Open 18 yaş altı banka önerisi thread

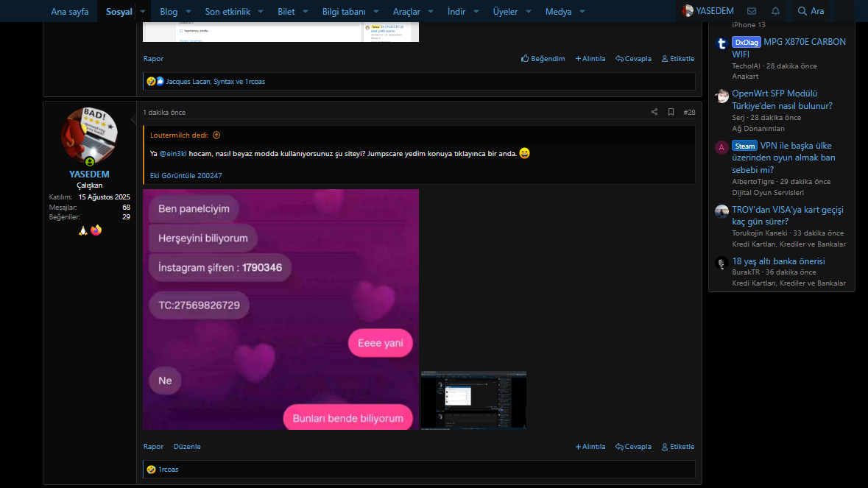(778, 261)
